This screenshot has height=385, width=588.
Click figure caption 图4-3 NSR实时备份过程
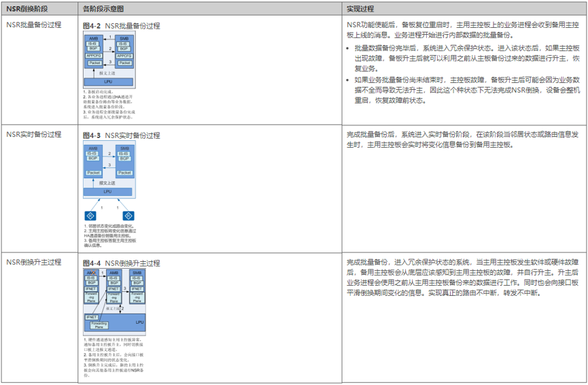[121, 135]
